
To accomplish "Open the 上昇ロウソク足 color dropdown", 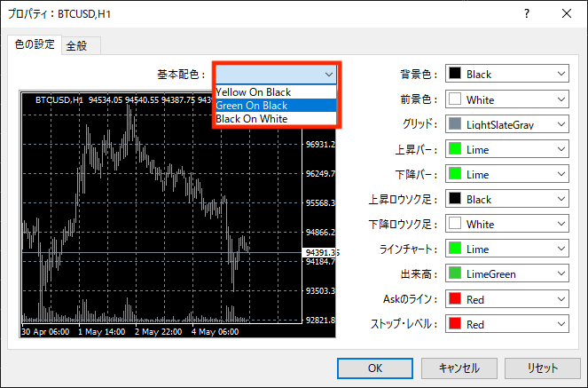I will (507, 199).
